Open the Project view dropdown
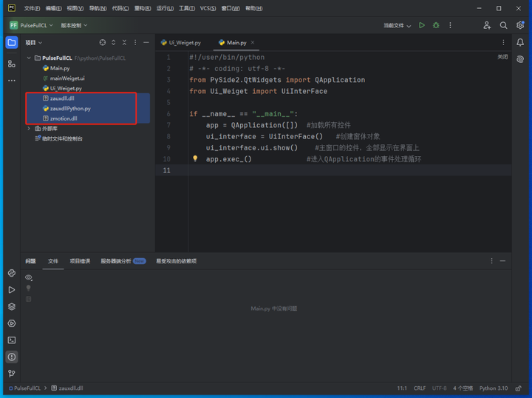 point(33,42)
